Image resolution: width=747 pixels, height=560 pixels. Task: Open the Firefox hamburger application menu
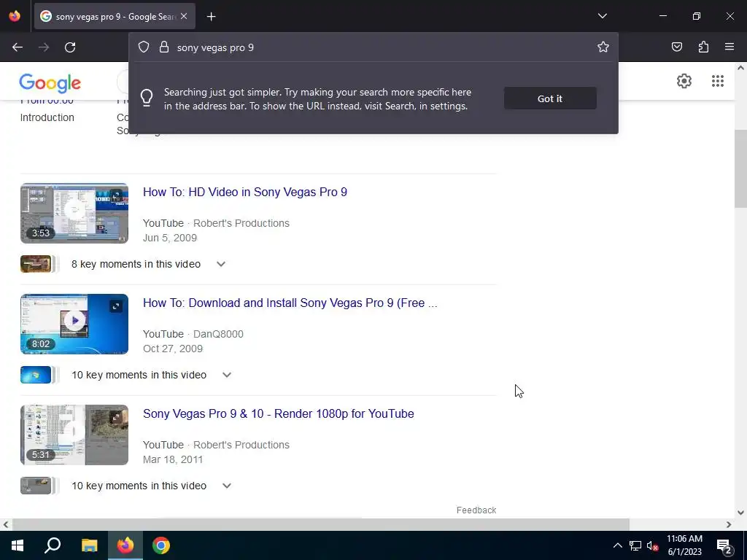[729, 47]
